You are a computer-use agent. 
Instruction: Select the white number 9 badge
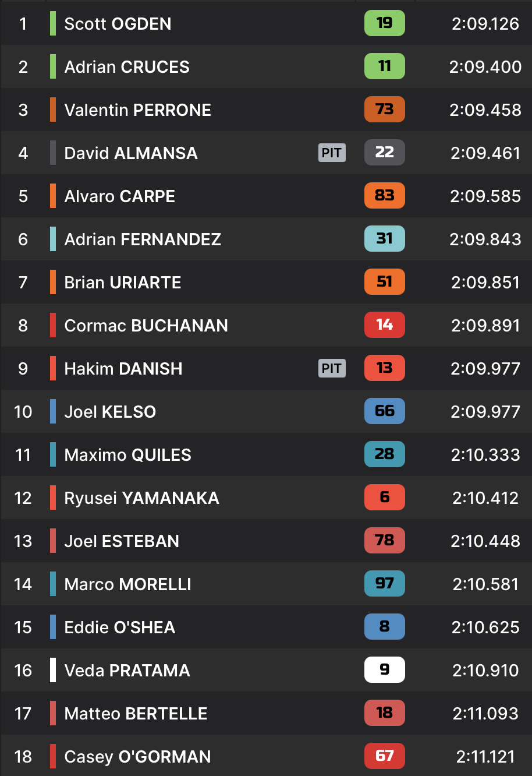point(384,670)
